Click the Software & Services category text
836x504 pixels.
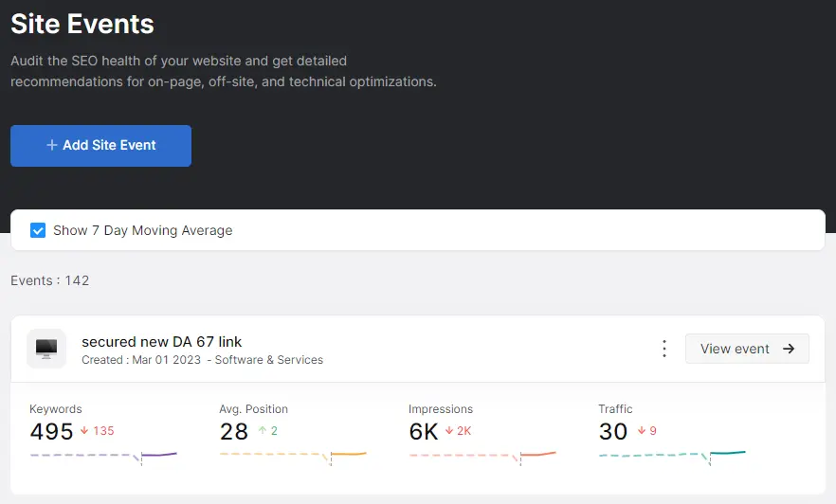point(269,360)
